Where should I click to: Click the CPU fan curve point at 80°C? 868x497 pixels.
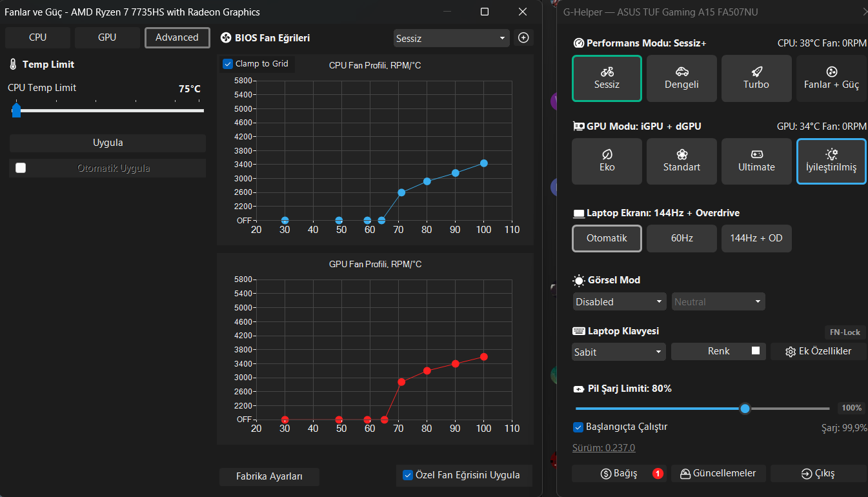click(427, 181)
